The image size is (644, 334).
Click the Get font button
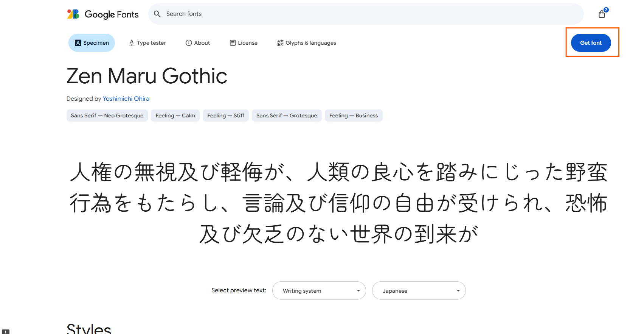click(591, 43)
